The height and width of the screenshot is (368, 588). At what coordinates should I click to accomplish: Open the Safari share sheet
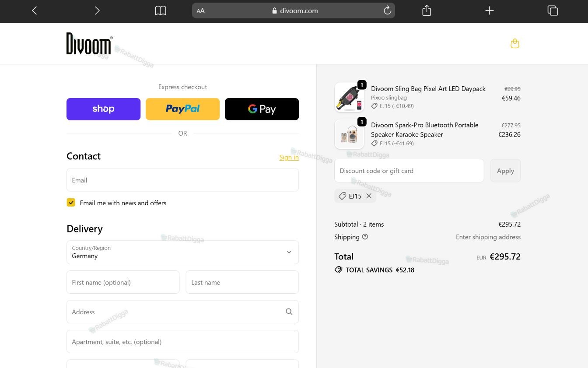click(427, 11)
